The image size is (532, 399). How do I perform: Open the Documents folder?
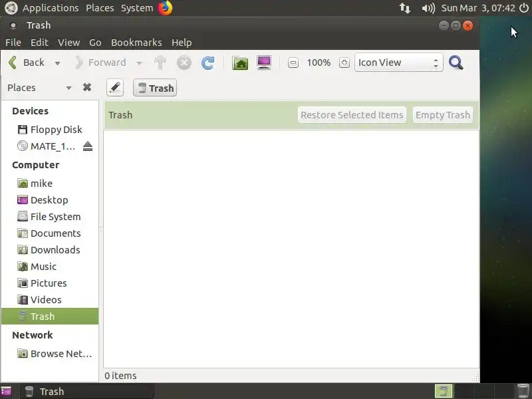(50, 233)
